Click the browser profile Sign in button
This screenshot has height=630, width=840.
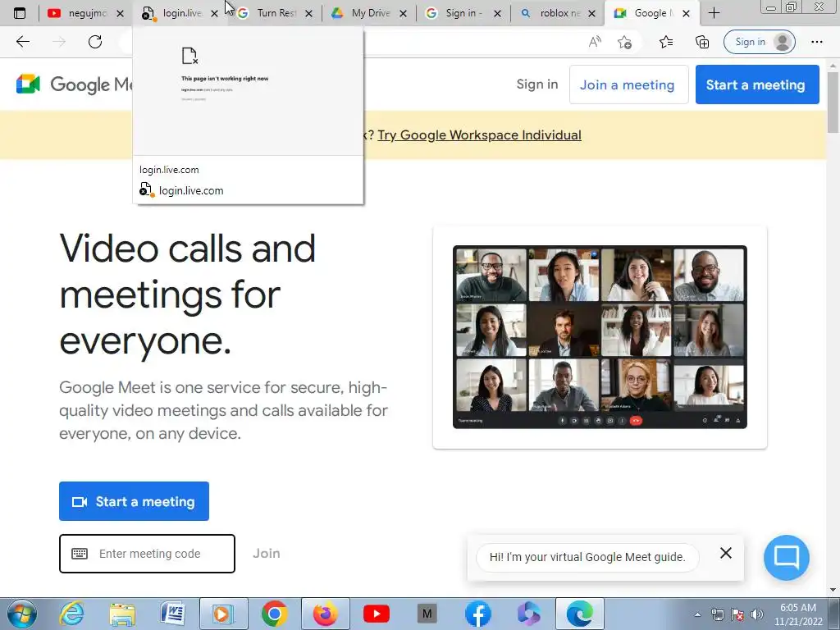759,42
